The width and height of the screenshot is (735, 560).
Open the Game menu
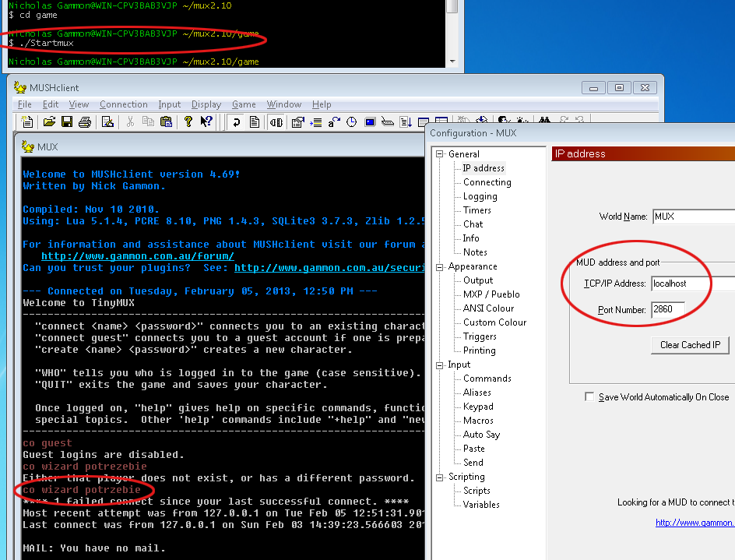tap(244, 104)
